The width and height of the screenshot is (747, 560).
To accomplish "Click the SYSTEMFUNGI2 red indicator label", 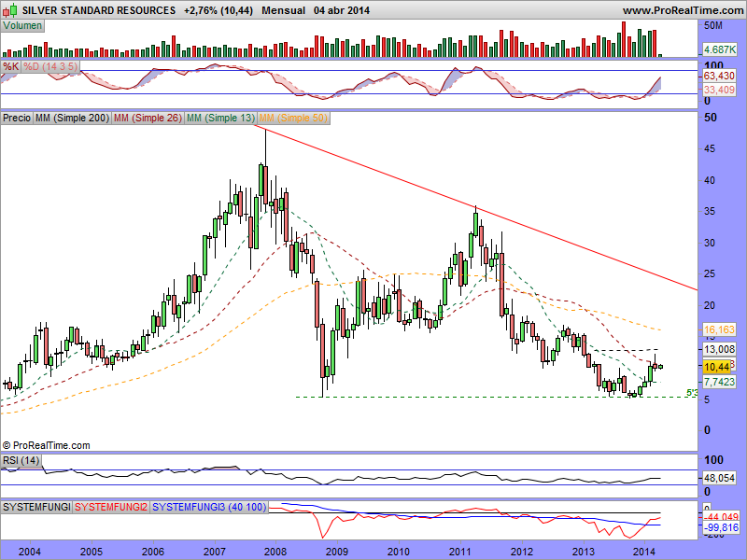I will coord(111,507).
